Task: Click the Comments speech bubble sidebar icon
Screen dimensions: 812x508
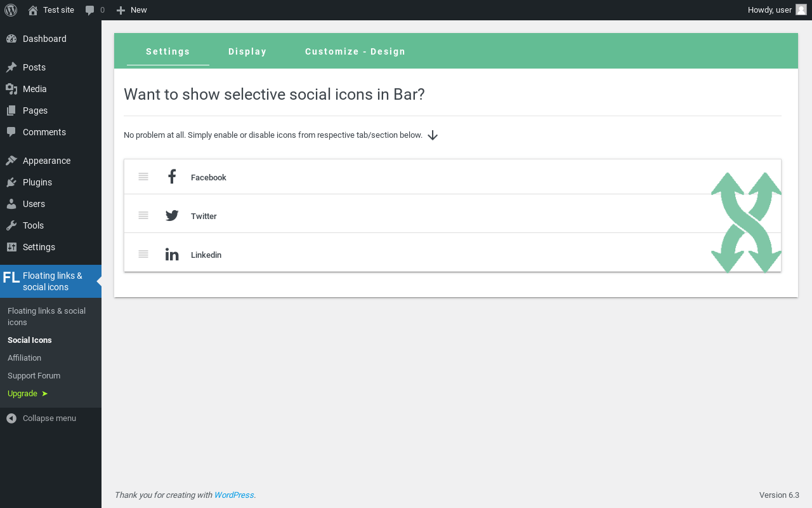Action: click(x=11, y=132)
